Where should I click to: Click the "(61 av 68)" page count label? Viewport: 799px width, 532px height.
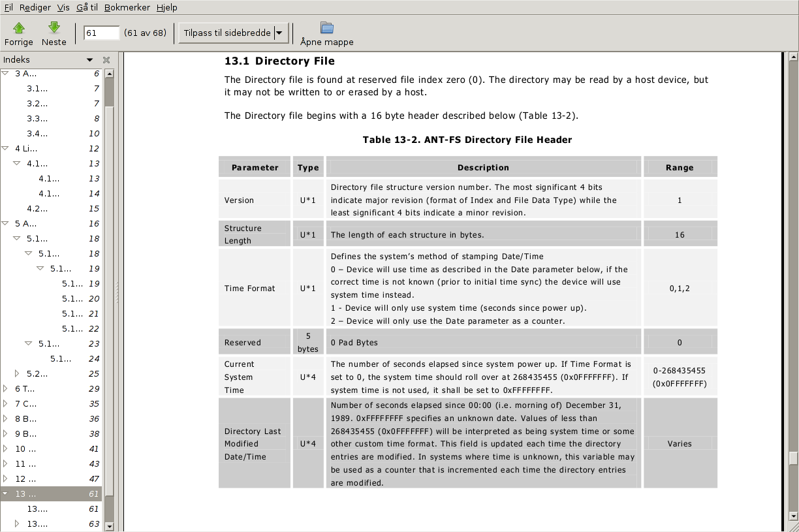pos(145,33)
